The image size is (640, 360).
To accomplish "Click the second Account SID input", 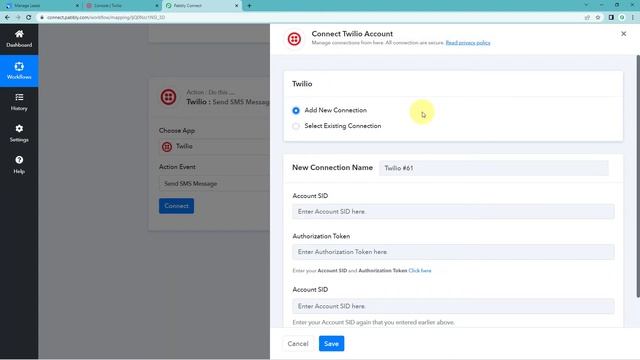I will coord(453,306).
